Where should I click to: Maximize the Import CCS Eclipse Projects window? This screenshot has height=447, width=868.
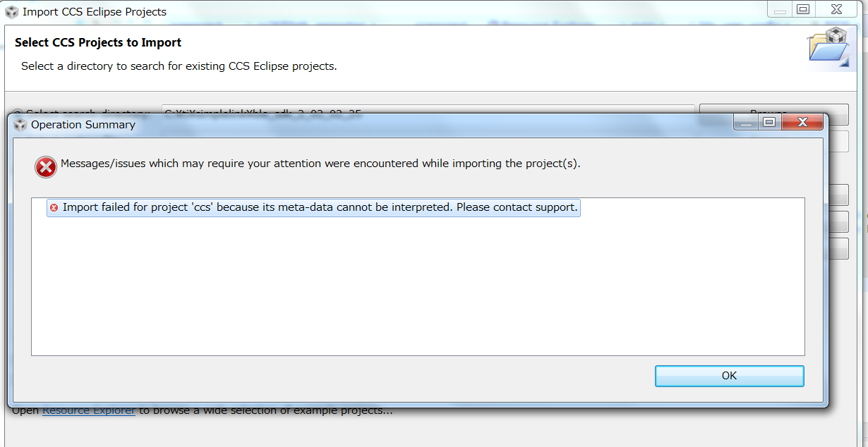(x=802, y=9)
